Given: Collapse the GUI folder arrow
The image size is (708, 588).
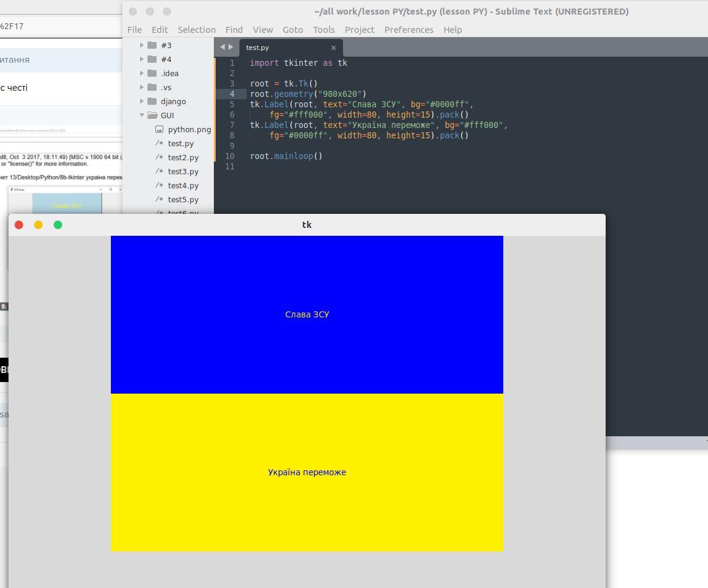Looking at the screenshot, I should tap(142, 115).
